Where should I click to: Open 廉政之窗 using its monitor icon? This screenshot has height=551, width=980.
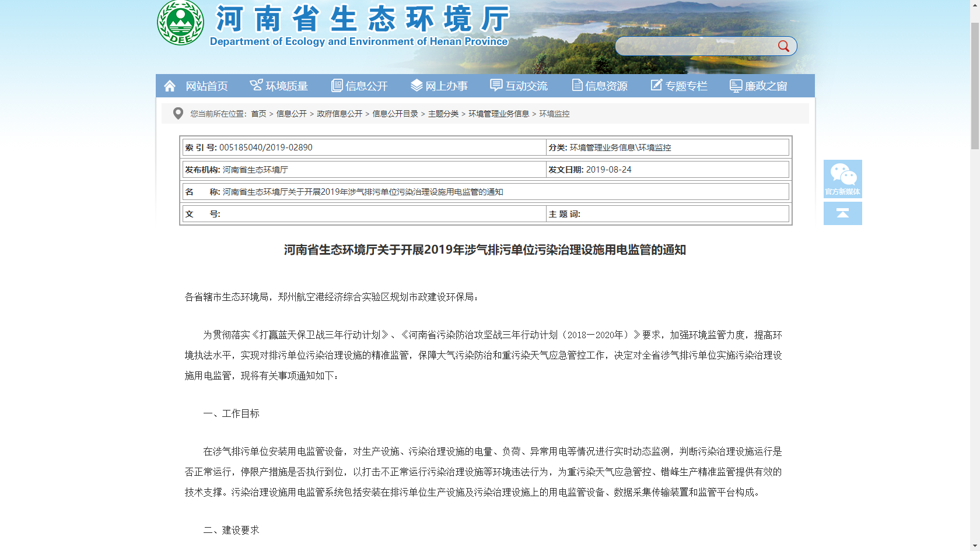pyautogui.click(x=735, y=85)
